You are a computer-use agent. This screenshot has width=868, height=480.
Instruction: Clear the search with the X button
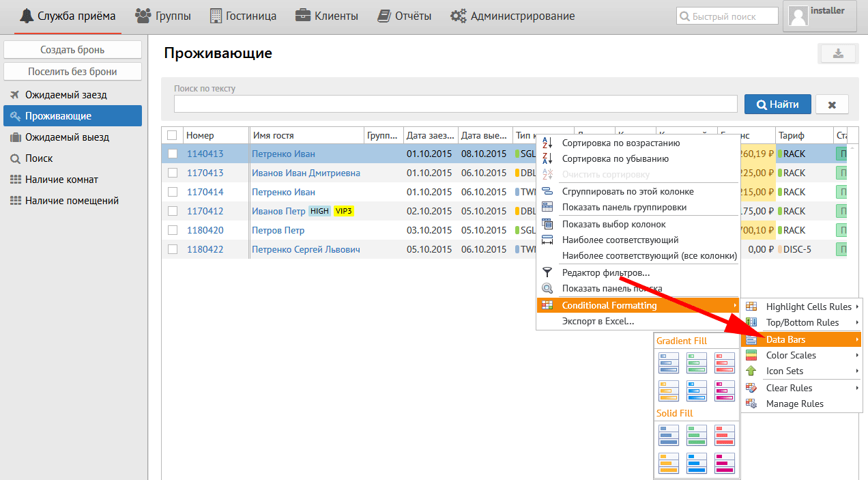832,104
